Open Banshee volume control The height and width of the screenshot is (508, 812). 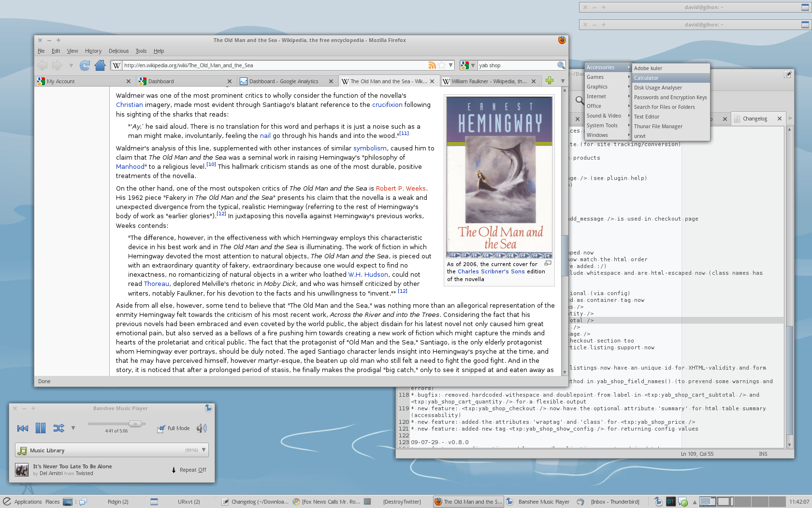pos(202,428)
